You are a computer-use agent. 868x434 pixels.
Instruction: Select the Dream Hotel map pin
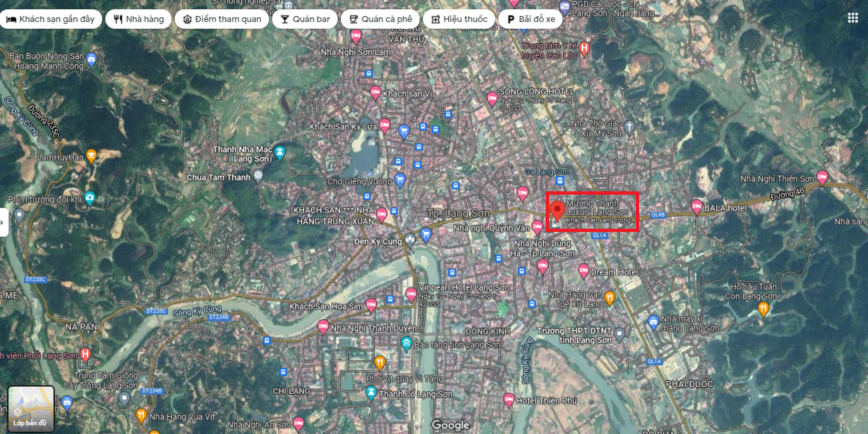coord(584,271)
